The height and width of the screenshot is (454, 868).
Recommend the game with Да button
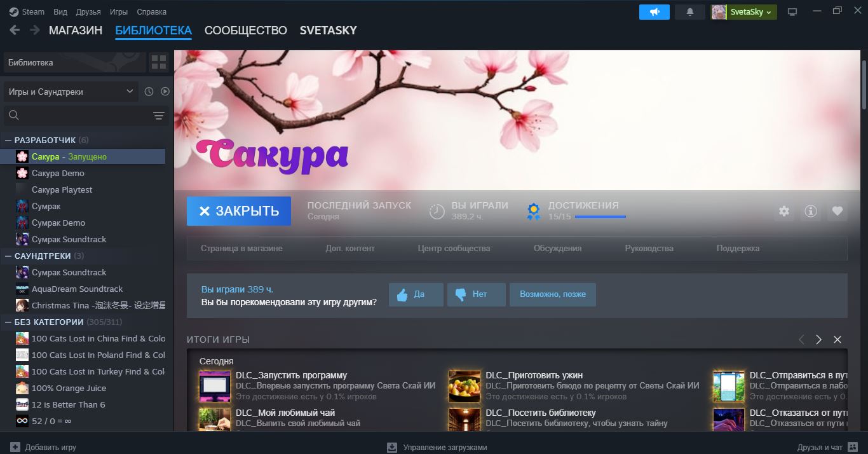pos(416,294)
